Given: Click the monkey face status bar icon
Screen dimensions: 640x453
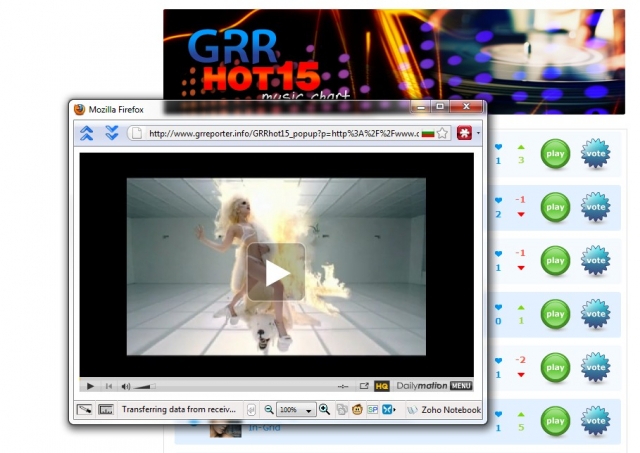Looking at the screenshot, I should [x=357, y=410].
